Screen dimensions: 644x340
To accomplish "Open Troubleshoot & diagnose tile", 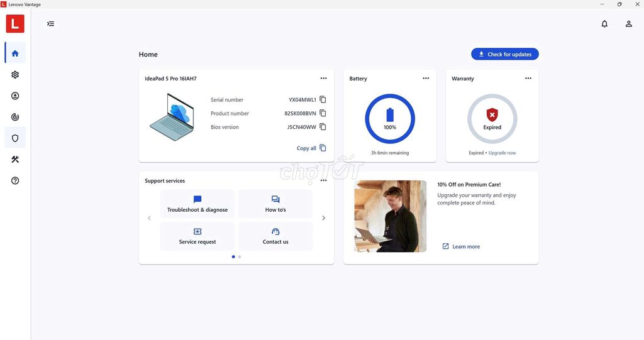I will [x=197, y=204].
